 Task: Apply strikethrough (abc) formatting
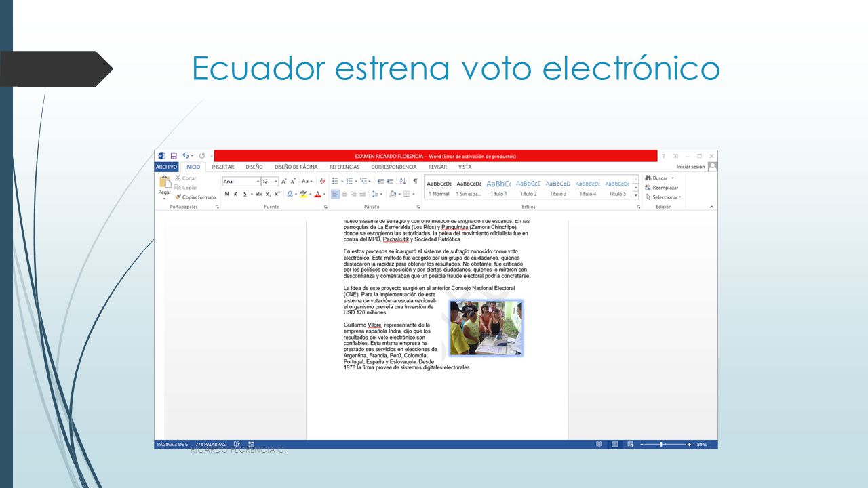pyautogui.click(x=259, y=194)
